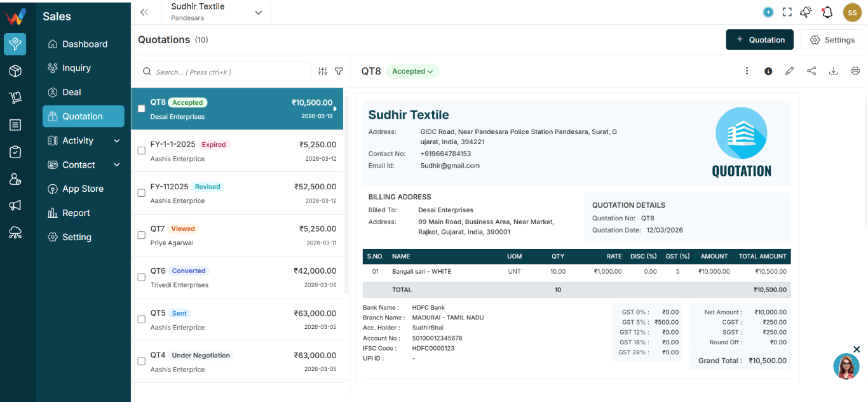868x402 pixels.
Task: Select the FY-112025 quotation checkbox
Action: point(142,193)
